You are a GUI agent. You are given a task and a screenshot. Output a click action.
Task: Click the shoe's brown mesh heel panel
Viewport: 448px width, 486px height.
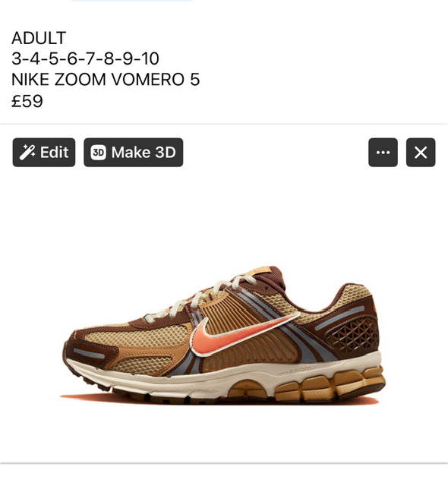[x=353, y=336]
